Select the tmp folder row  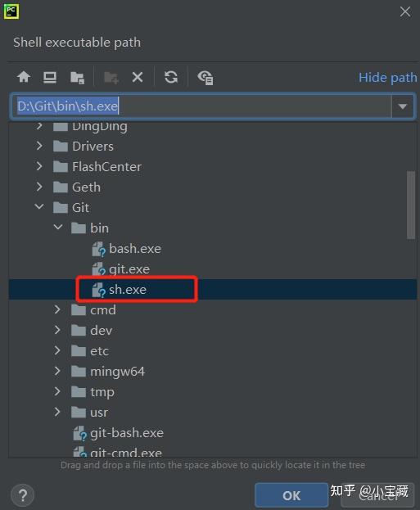(x=213, y=392)
